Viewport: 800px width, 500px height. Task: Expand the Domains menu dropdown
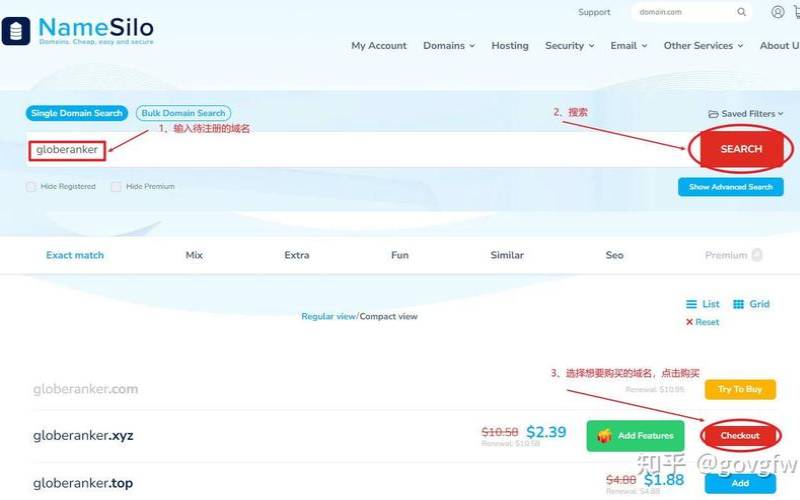[x=448, y=46]
